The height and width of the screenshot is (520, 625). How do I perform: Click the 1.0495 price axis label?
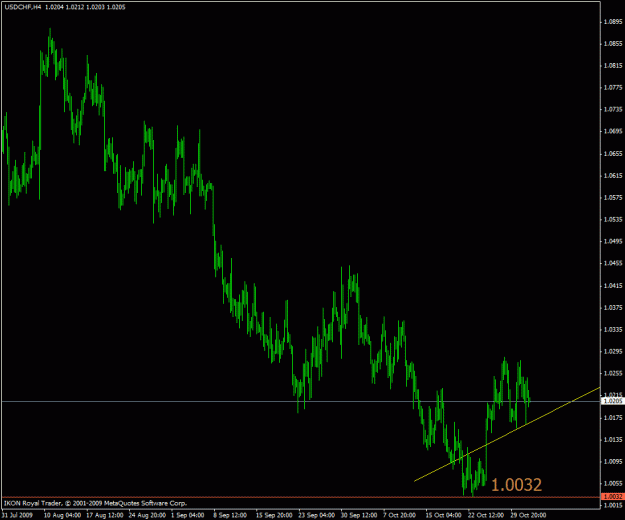pos(613,241)
